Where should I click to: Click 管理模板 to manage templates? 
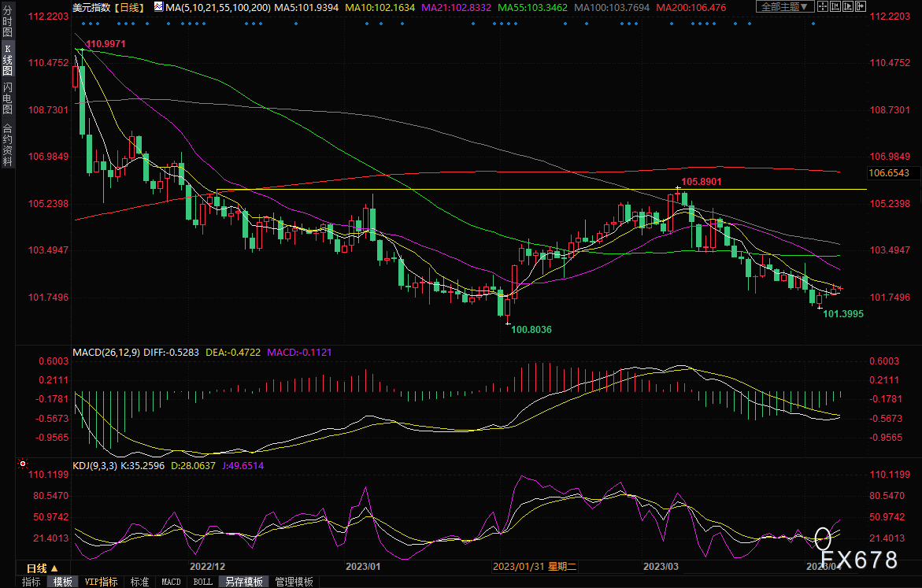pos(294,582)
